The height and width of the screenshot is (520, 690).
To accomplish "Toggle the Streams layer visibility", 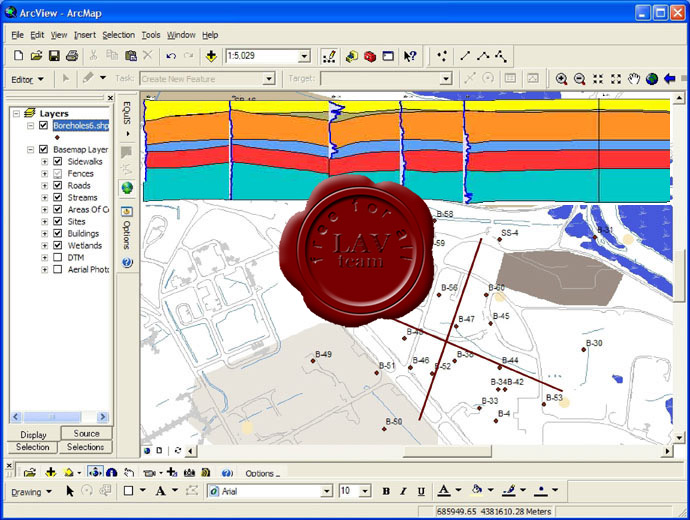I will tap(57, 197).
